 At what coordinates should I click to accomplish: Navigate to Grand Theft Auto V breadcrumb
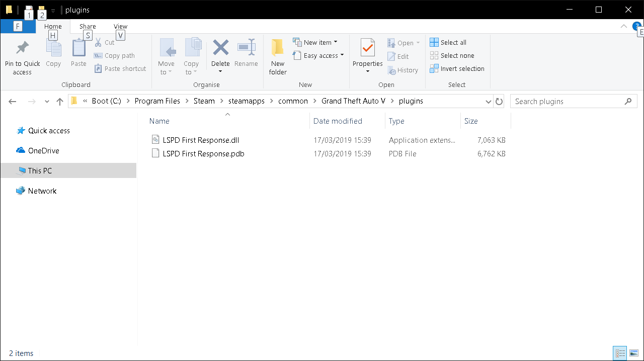(353, 101)
